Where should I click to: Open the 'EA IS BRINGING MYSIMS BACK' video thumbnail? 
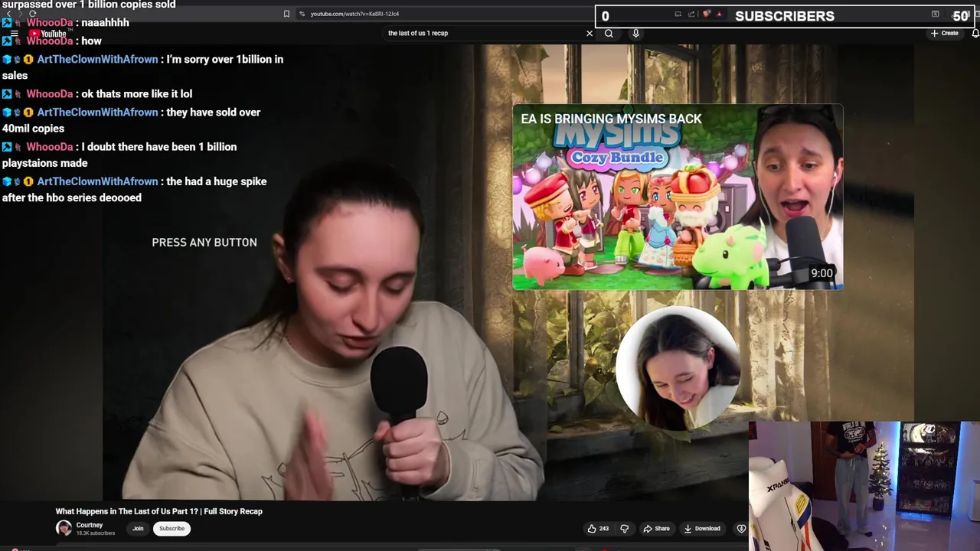678,197
